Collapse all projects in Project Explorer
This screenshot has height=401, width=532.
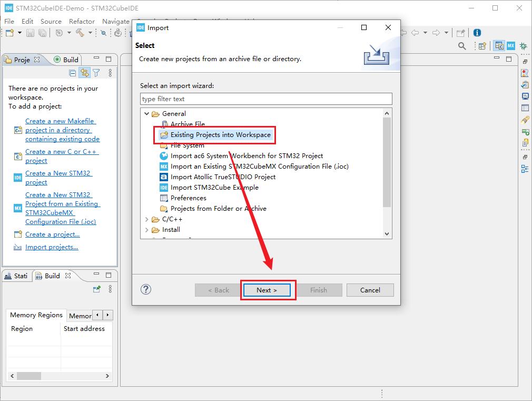(x=73, y=73)
